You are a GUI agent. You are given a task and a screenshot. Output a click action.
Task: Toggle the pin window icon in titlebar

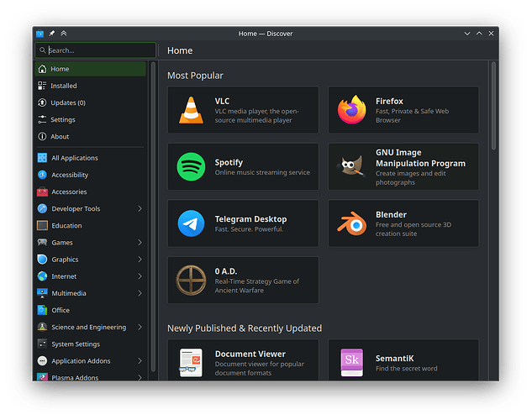52,34
